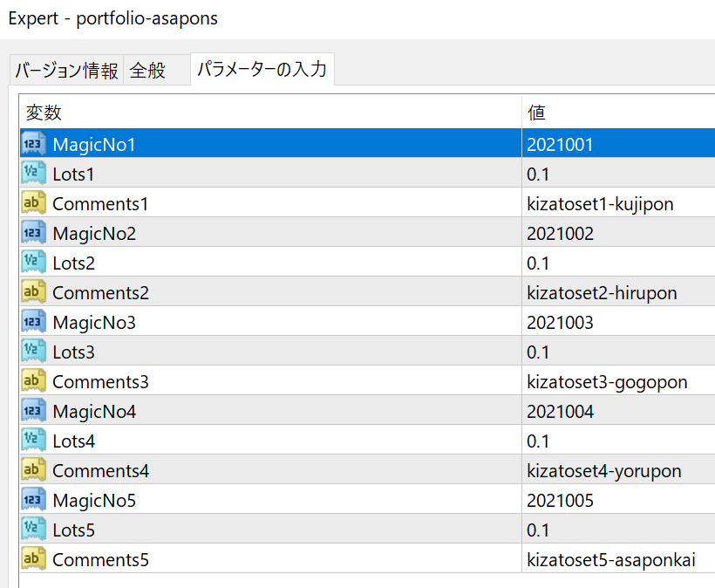Viewport: 715px width, 588px height.
Task: Click the integer icon beside MagicNo1
Action: [33, 144]
